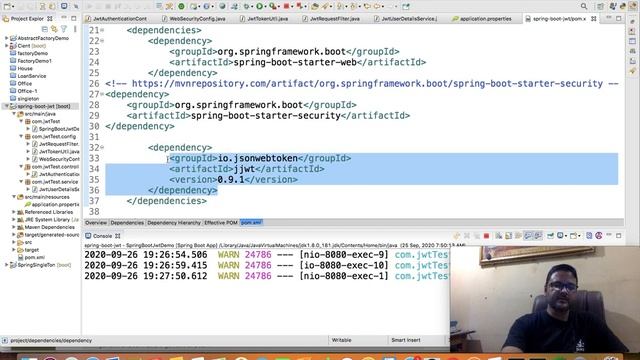Collapse the fold at line 22 dependency
The image size is (640, 360).
coord(102,41)
